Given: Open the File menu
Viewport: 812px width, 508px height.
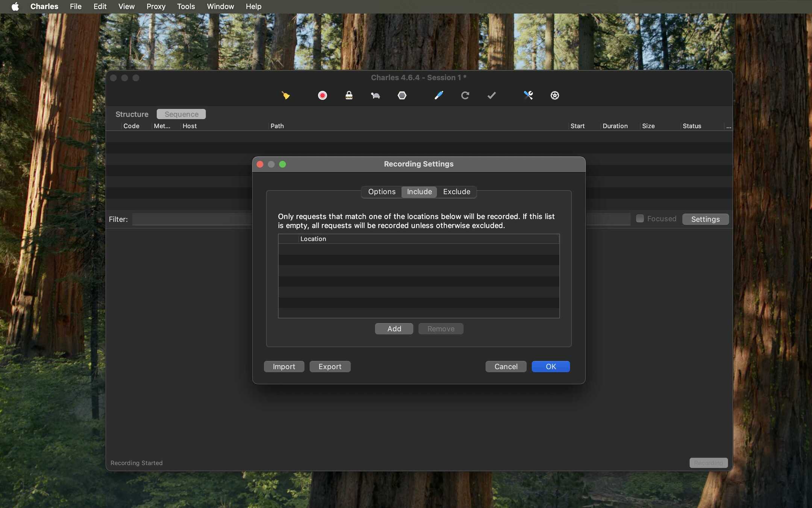Looking at the screenshot, I should [76, 6].
